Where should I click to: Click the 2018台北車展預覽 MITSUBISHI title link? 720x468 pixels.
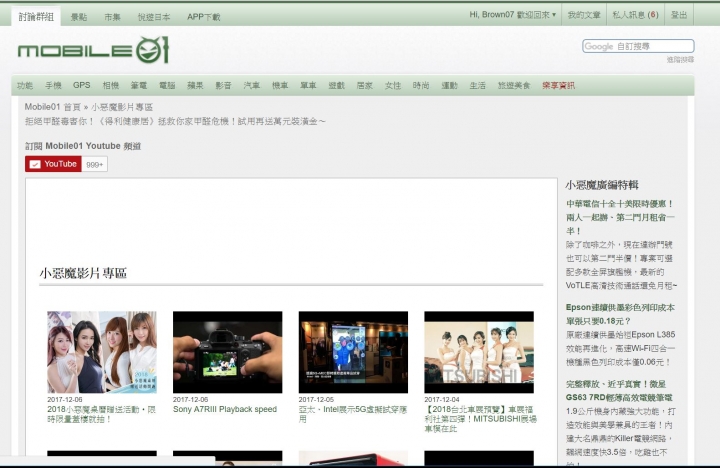tap(480, 418)
